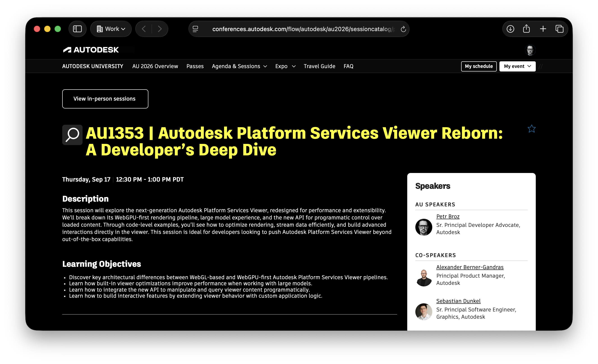Viewport: 598px width, 364px height.
Task: Click Petr Broz's speaker photo
Action: [x=423, y=227]
